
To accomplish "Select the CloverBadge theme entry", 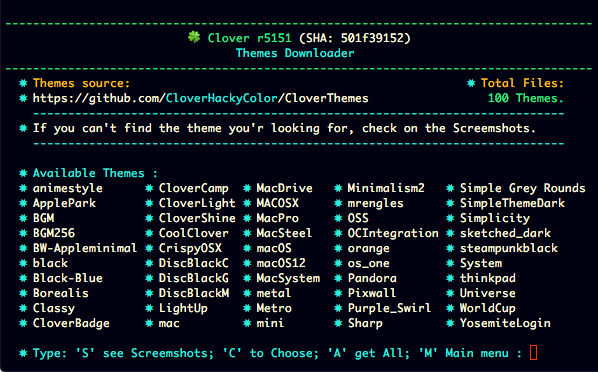I will 71,323.
